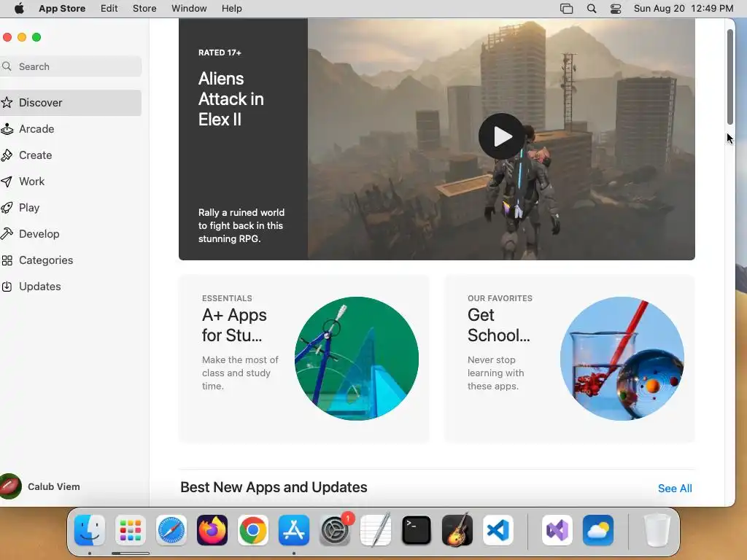The height and width of the screenshot is (560, 747).
Task: Launch GarageBand from the Dock
Action: pyautogui.click(x=457, y=530)
